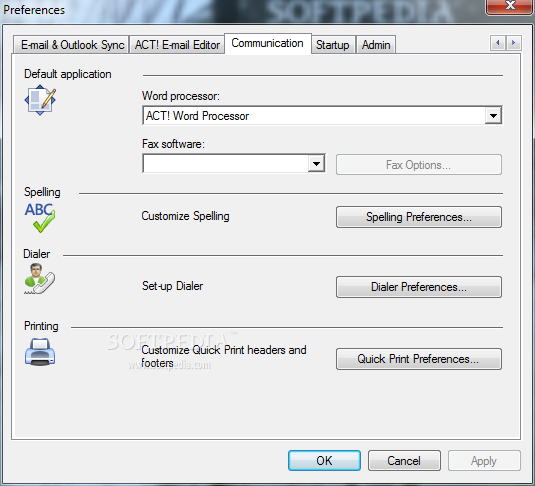535x486 pixels.
Task: Open Spelling Preferences
Action: pyautogui.click(x=419, y=217)
